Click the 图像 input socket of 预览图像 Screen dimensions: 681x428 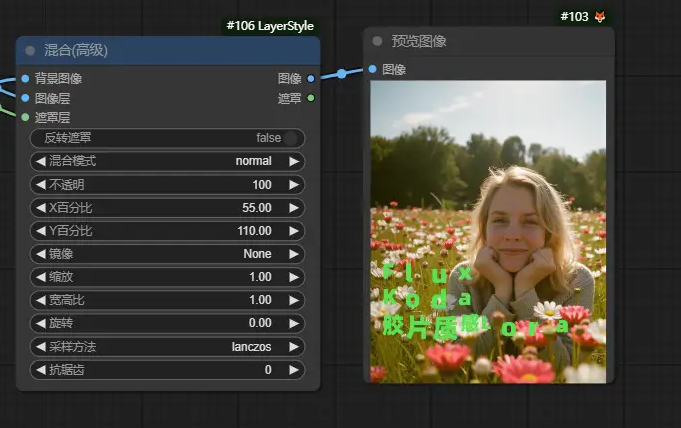(373, 69)
